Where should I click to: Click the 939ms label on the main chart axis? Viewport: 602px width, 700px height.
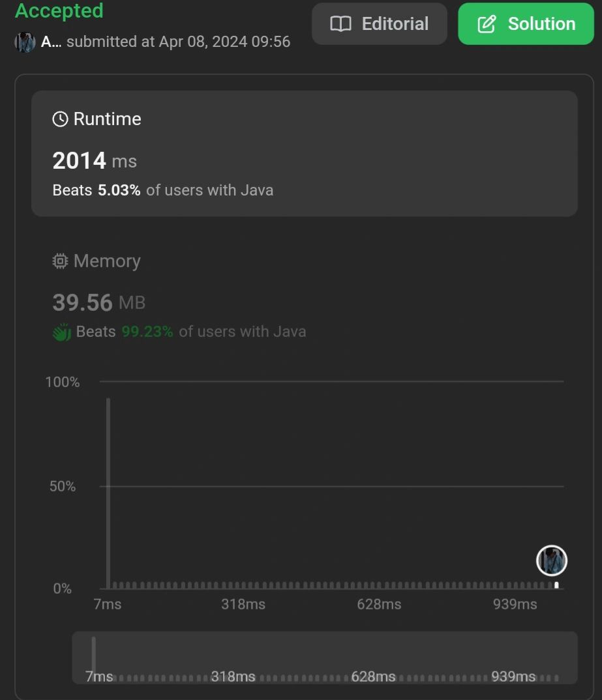click(x=515, y=604)
